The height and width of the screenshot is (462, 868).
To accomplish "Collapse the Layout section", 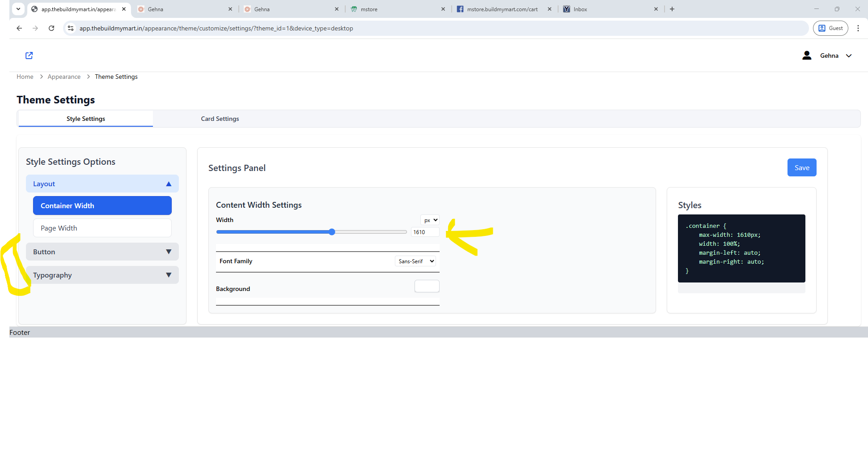I will (102, 184).
